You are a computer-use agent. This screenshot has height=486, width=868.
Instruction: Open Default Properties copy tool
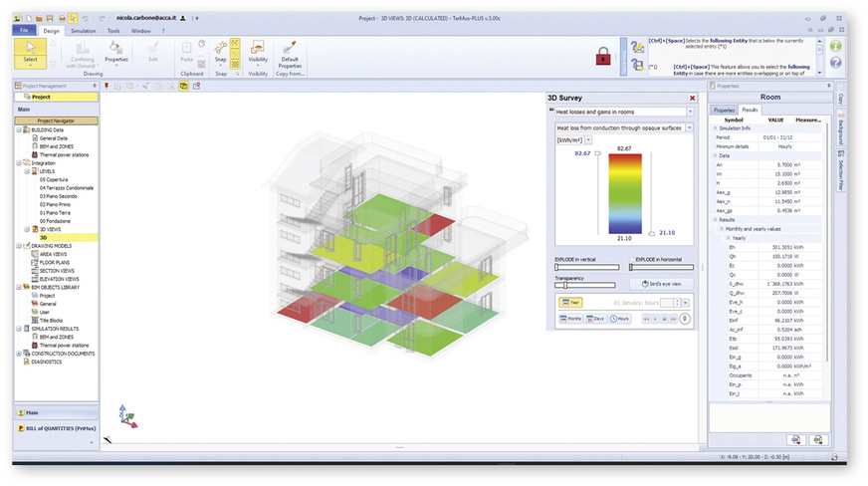coord(290,55)
